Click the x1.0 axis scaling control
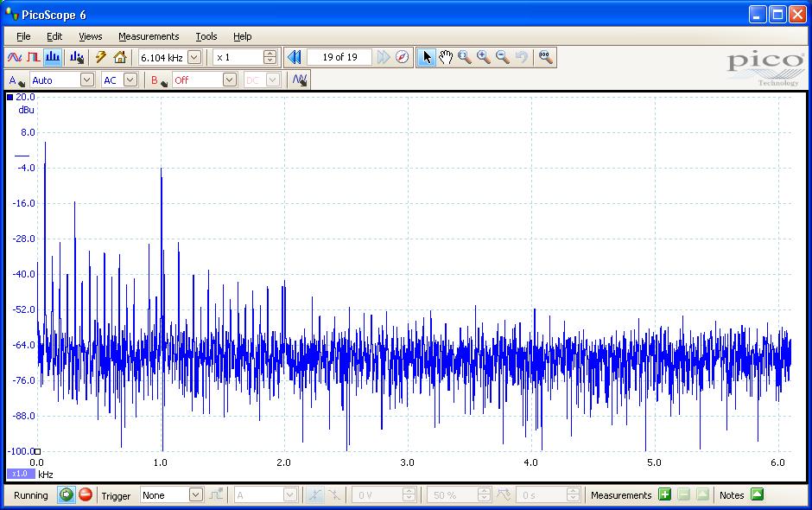Viewport: 812px width, 510px height. click(20, 475)
